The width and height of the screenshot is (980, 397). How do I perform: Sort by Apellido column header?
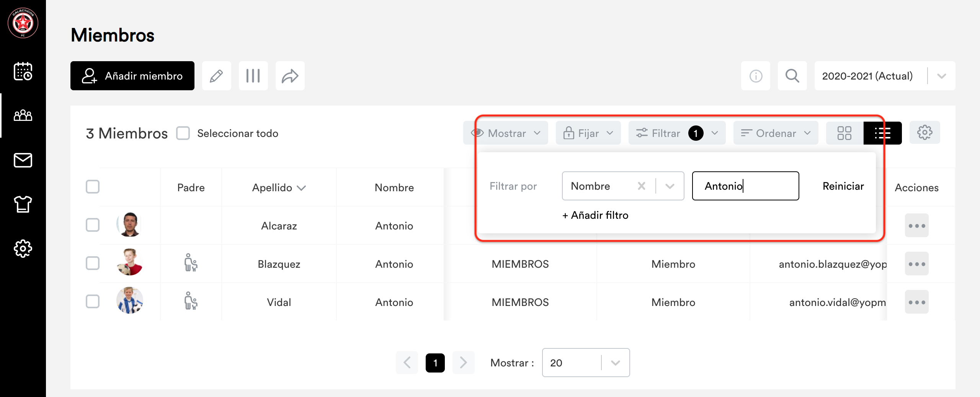click(279, 188)
